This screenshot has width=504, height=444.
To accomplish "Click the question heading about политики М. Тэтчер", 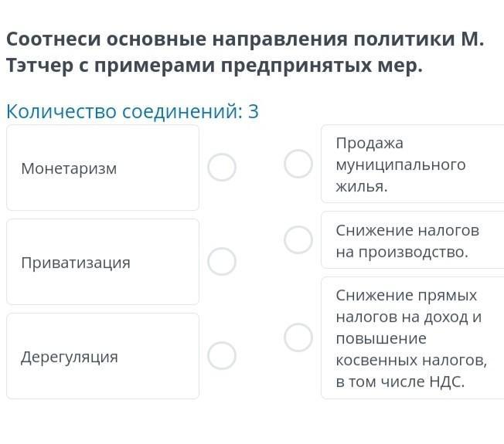I will (x=245, y=53).
